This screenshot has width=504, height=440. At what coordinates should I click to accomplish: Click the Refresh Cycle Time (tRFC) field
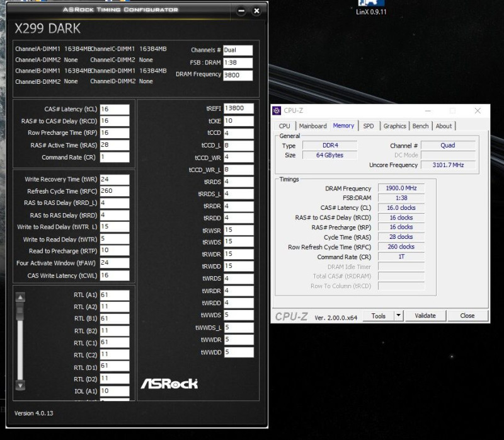[x=115, y=191]
